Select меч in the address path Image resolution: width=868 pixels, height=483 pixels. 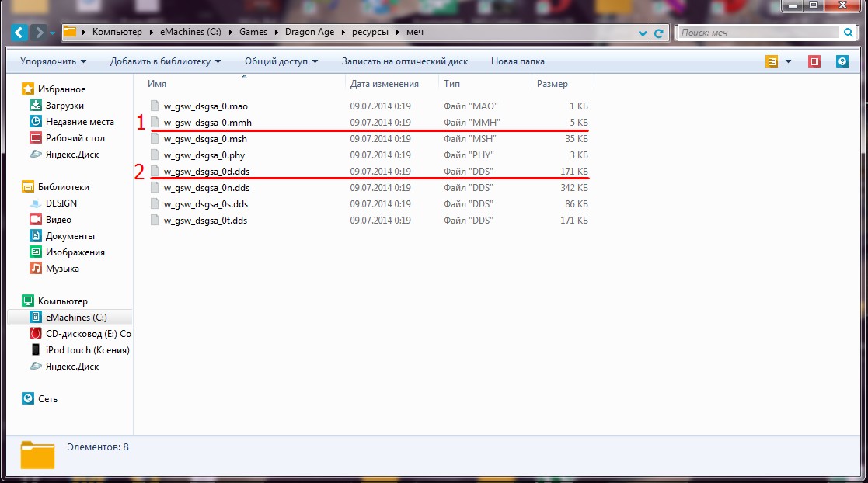(x=415, y=32)
